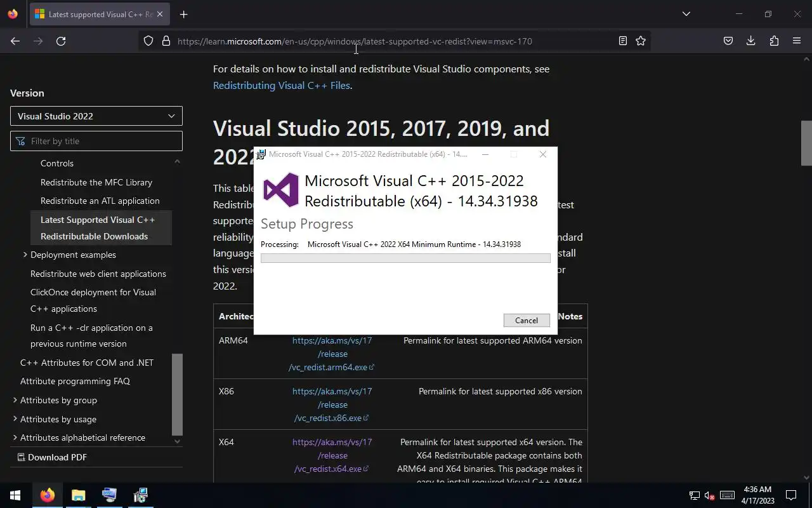Viewport: 812px width, 508px height.
Task: Reload the current page
Action: 61,41
